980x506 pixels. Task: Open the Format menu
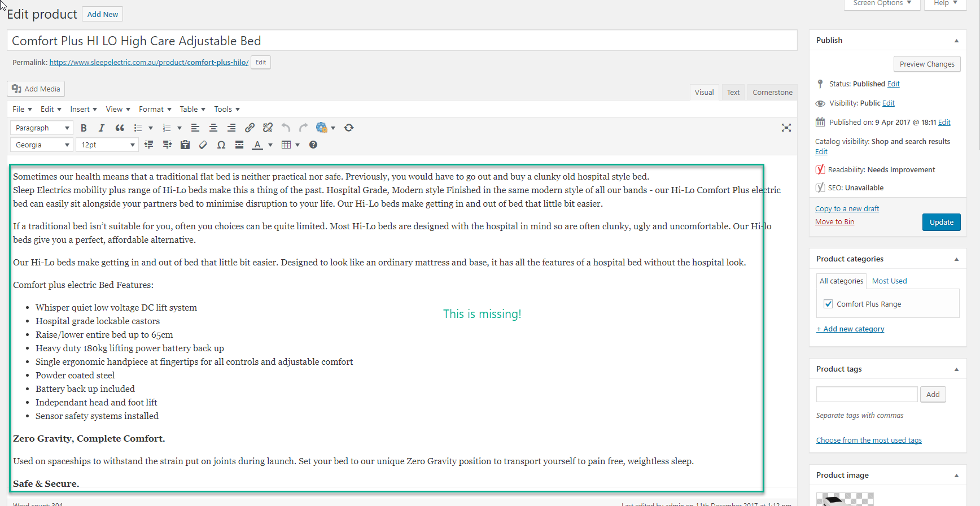[155, 110]
